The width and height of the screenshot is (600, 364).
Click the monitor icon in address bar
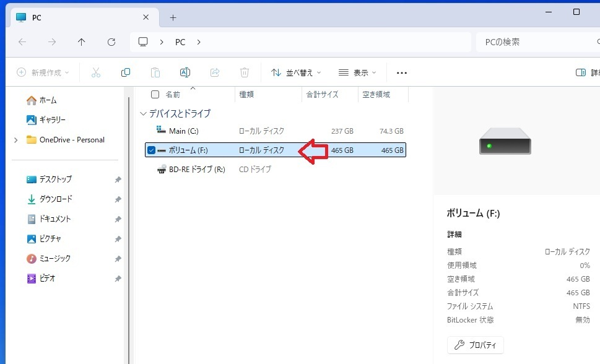143,41
